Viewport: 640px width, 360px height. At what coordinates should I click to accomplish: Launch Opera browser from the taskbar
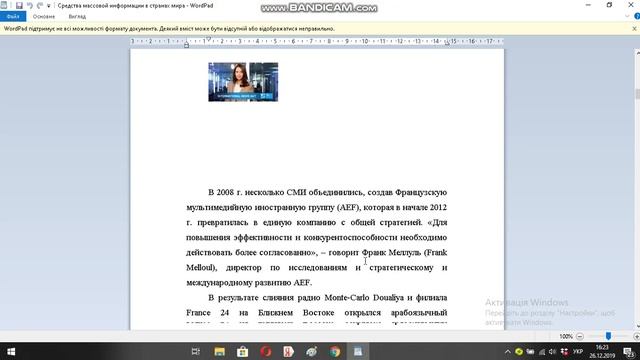click(266, 351)
